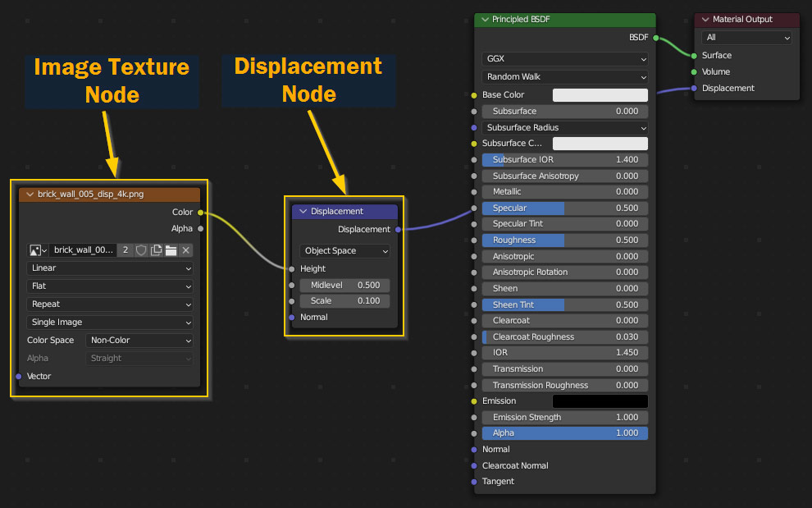812x508 pixels.
Task: Open image file via folder icon
Action: click(171, 250)
